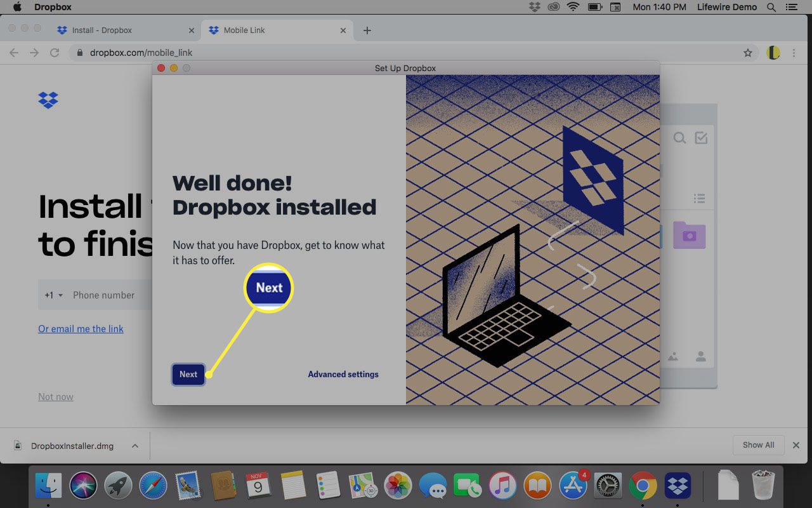Open Advanced settings in the setup window
812x508 pixels.
coord(343,374)
